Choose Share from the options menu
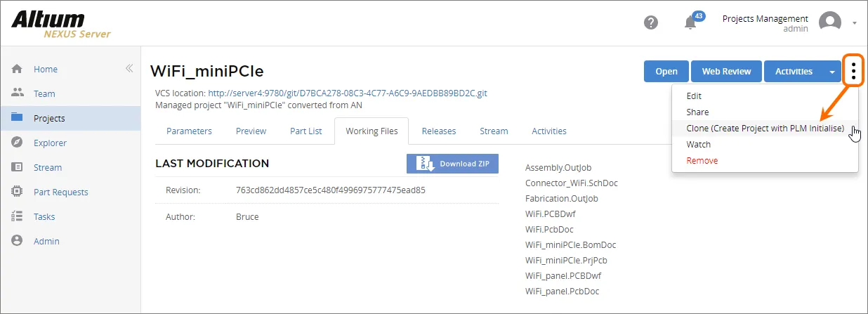Screen dimensions: 868x314 tap(697, 112)
